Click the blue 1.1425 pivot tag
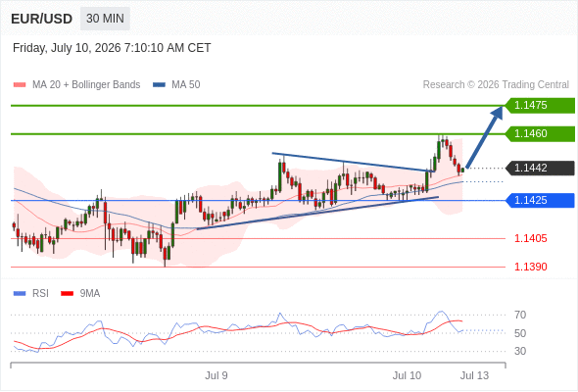The image size is (578, 392). coord(540,201)
